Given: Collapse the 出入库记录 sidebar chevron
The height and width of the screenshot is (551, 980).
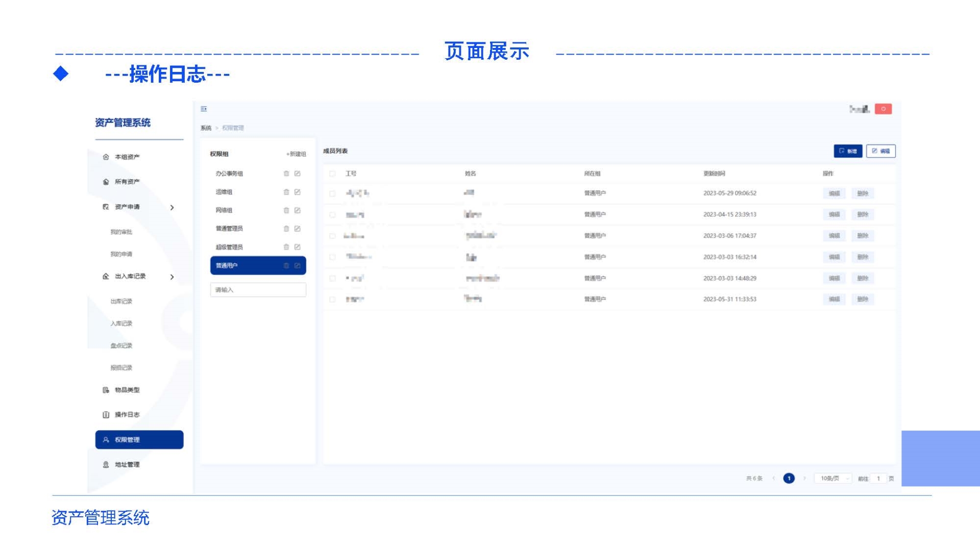Looking at the screenshot, I should pyautogui.click(x=172, y=277).
